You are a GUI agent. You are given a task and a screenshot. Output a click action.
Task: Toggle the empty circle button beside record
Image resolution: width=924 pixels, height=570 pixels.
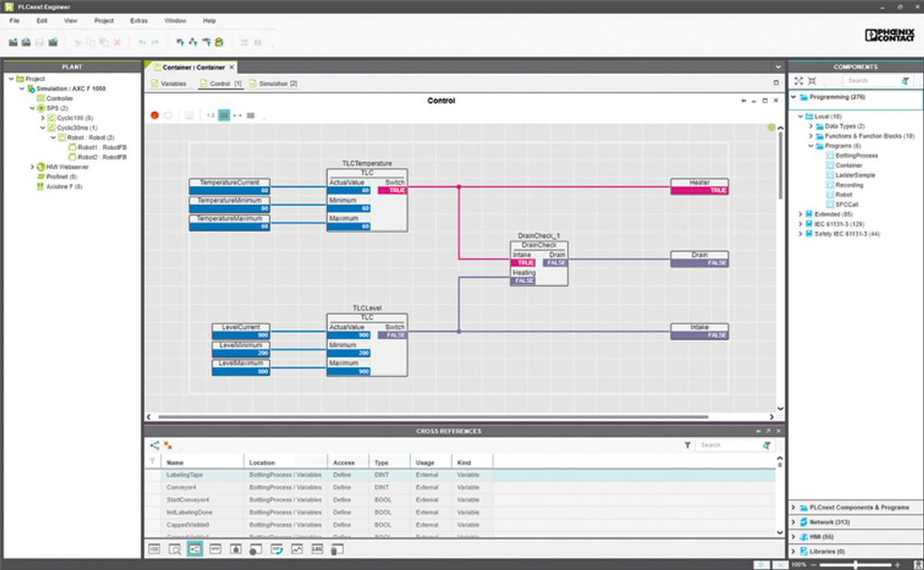tap(167, 115)
